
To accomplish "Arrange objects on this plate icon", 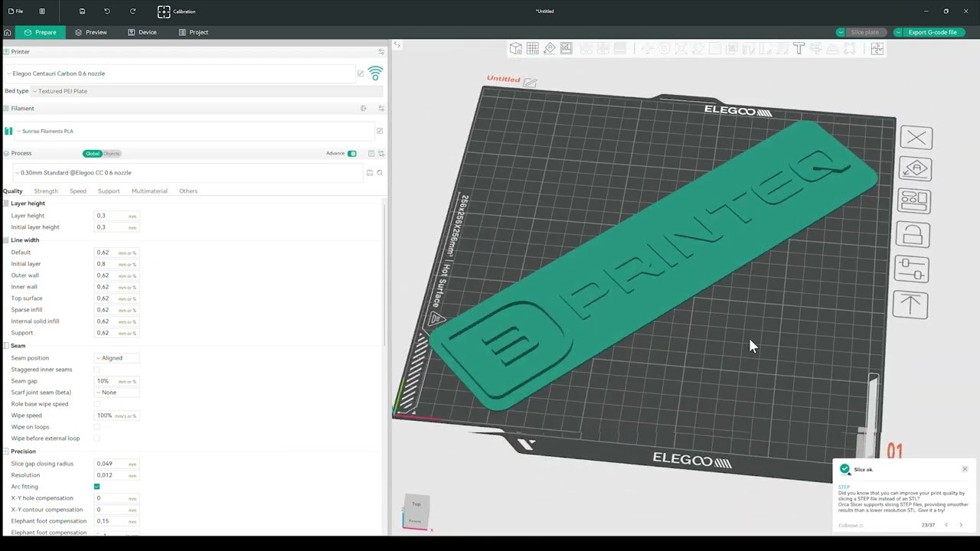I will [x=914, y=201].
